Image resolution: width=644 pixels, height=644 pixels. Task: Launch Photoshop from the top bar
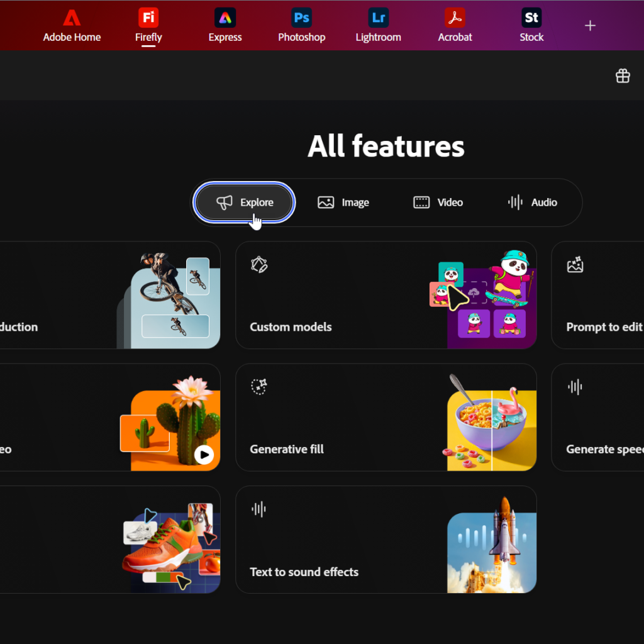coord(302,25)
